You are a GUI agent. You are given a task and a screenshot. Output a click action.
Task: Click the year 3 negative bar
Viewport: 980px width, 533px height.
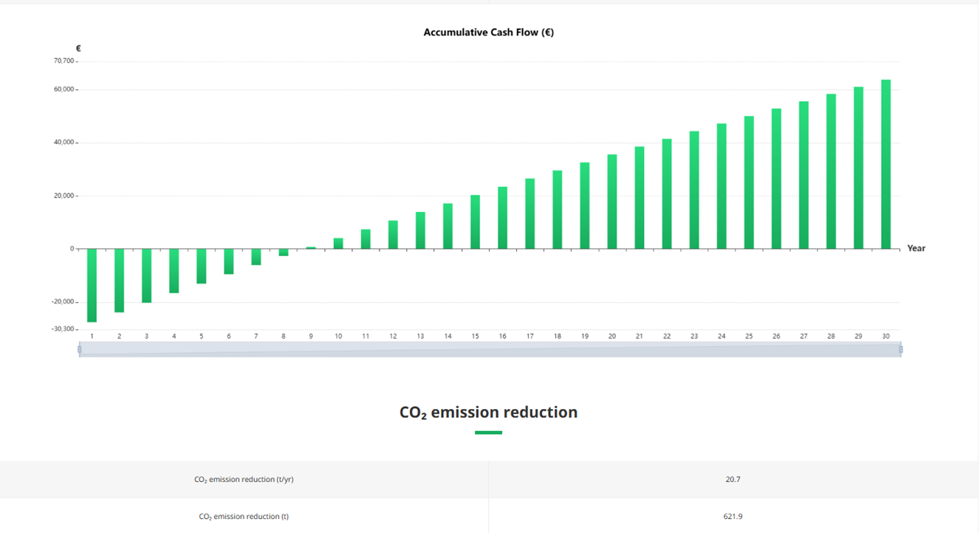(x=146, y=276)
